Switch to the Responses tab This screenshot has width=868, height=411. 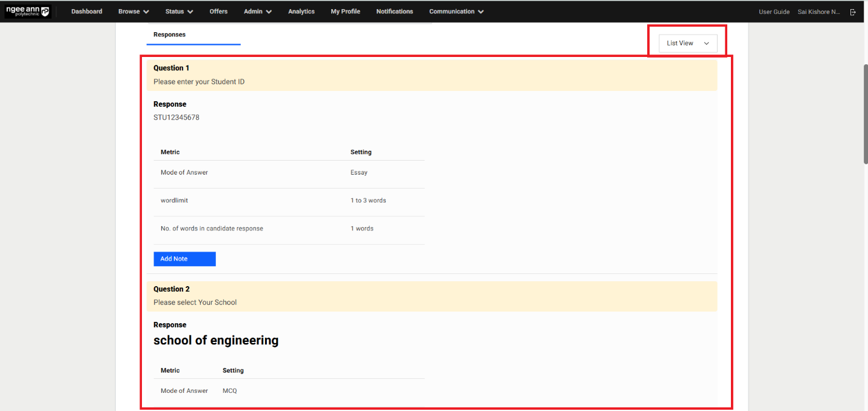point(170,35)
